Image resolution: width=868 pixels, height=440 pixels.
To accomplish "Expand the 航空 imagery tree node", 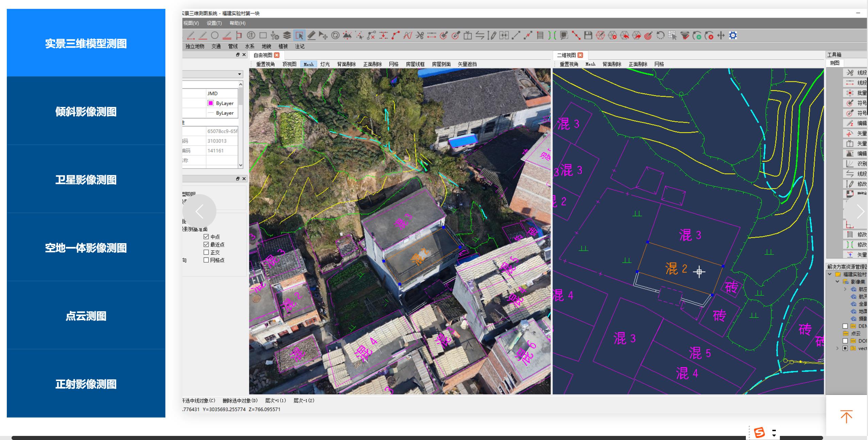I will click(x=845, y=289).
